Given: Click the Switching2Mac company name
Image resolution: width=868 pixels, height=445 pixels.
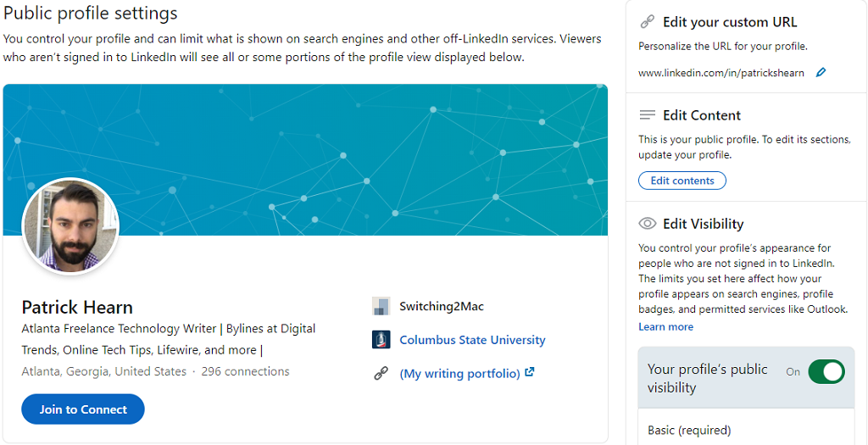Looking at the screenshot, I should [442, 306].
